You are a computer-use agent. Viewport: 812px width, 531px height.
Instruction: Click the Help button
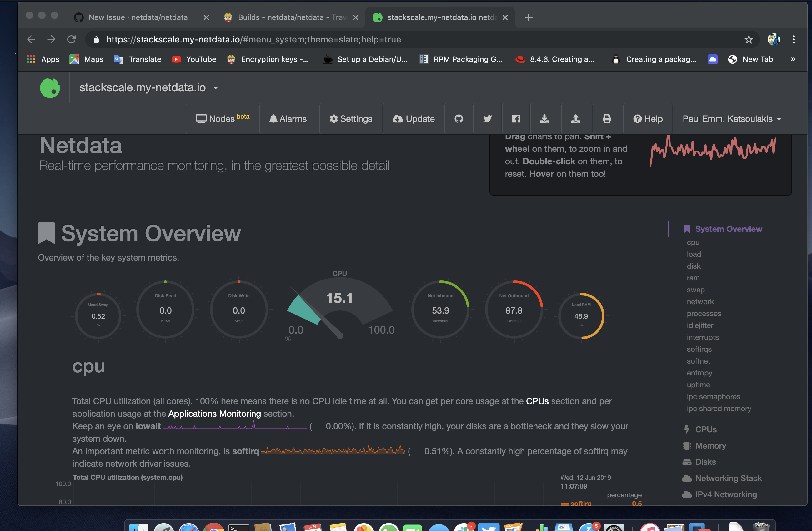click(648, 119)
